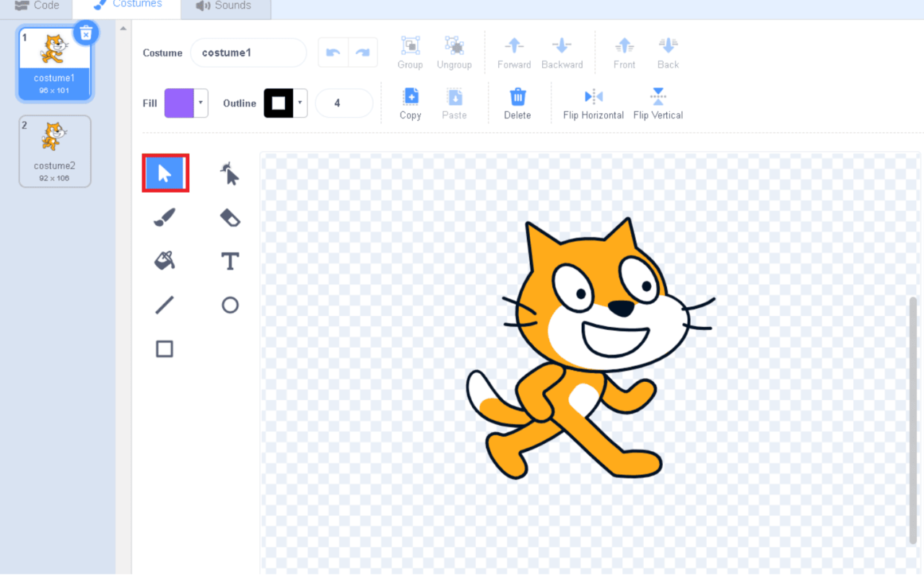The height and width of the screenshot is (576, 924).
Task: Delete costume1 using the trash badge
Action: point(86,32)
